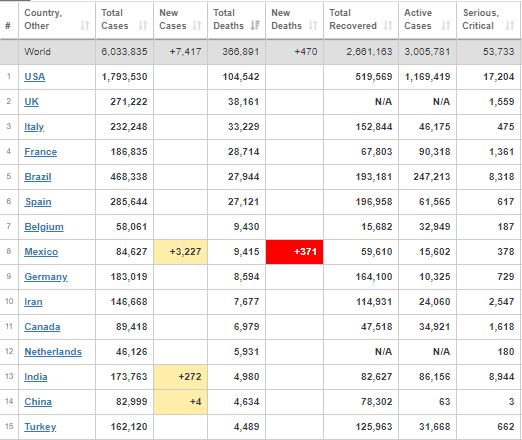The height and width of the screenshot is (440, 522).
Task: Select Spain total recovered 196,958
Action: pyautogui.click(x=374, y=202)
